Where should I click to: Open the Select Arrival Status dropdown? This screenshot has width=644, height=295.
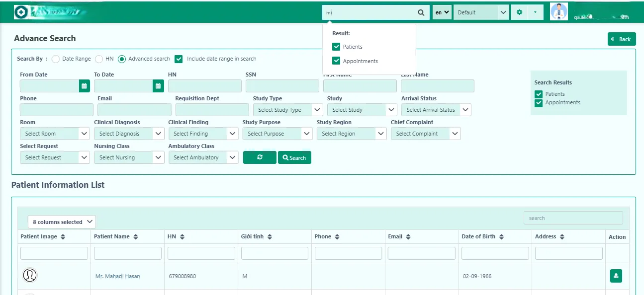[x=436, y=110]
